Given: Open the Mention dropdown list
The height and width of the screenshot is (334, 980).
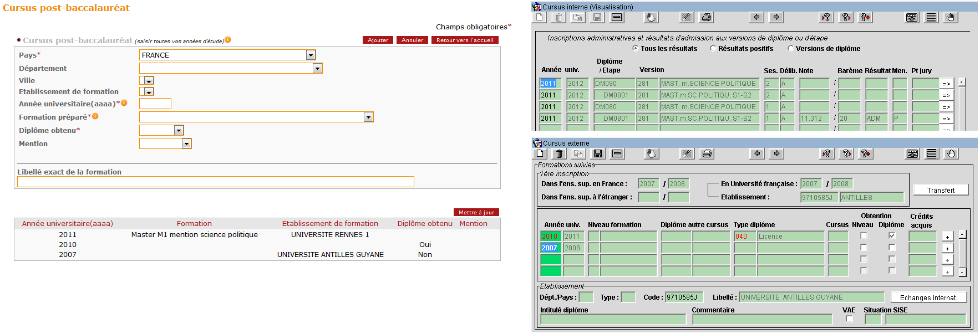Looking at the screenshot, I should click(x=186, y=143).
